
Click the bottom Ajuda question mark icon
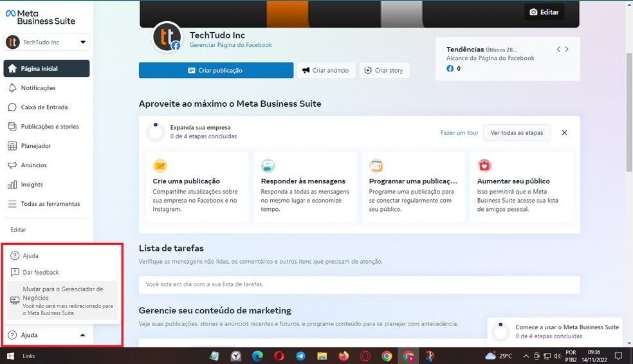point(12,335)
